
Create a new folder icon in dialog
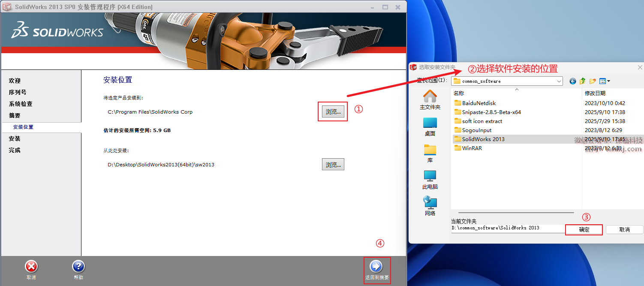pos(593,81)
